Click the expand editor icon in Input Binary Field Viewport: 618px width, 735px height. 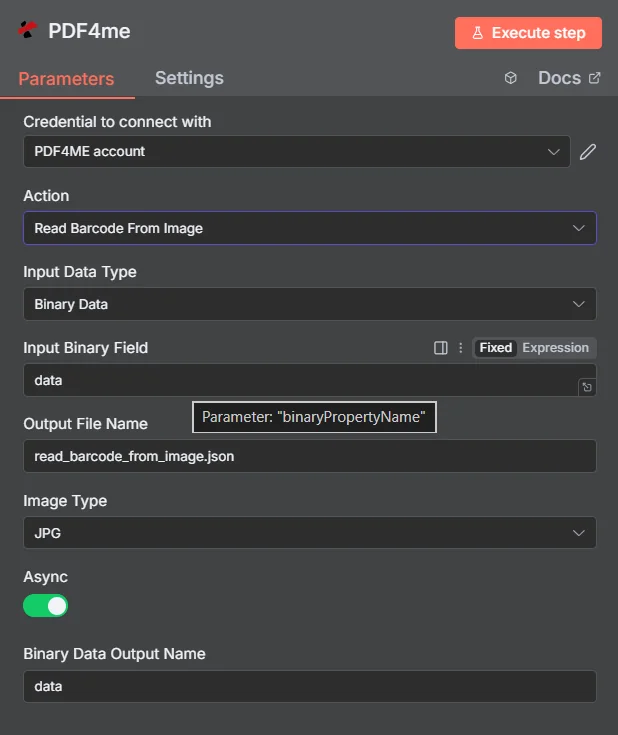point(587,387)
